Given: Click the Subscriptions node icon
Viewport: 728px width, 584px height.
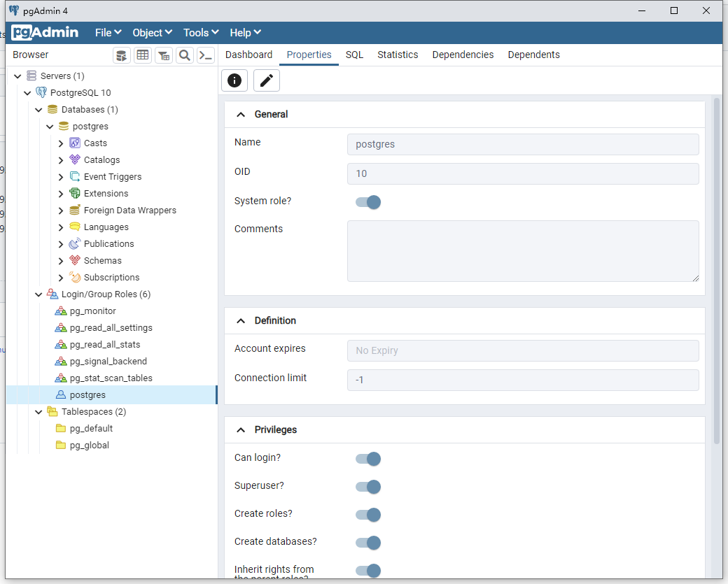Looking at the screenshot, I should click(x=75, y=277).
